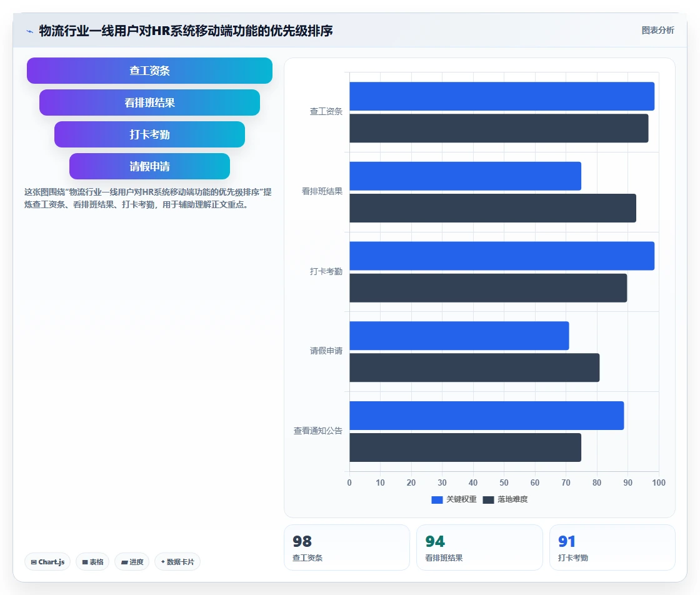
Task: Click the blue 关键权重 bar for 查工资条
Action: (502, 96)
